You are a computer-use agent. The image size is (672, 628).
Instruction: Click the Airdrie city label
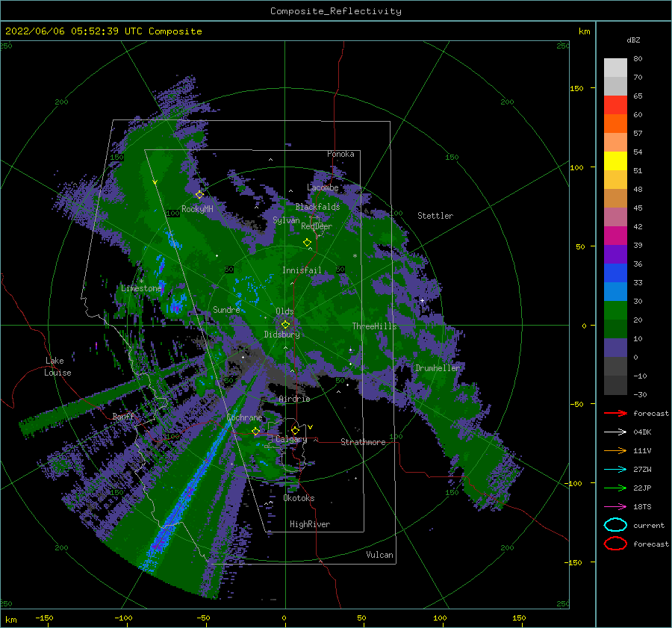294,399
